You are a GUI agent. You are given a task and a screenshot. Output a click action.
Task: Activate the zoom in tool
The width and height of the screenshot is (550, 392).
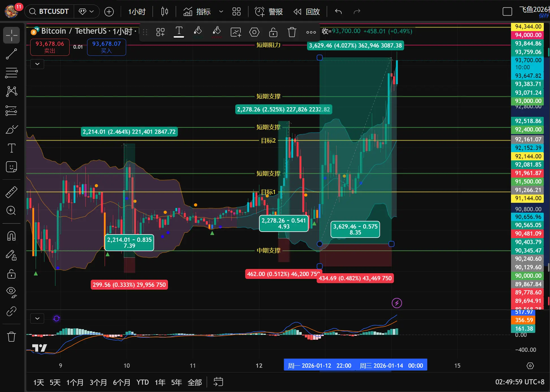point(11,211)
